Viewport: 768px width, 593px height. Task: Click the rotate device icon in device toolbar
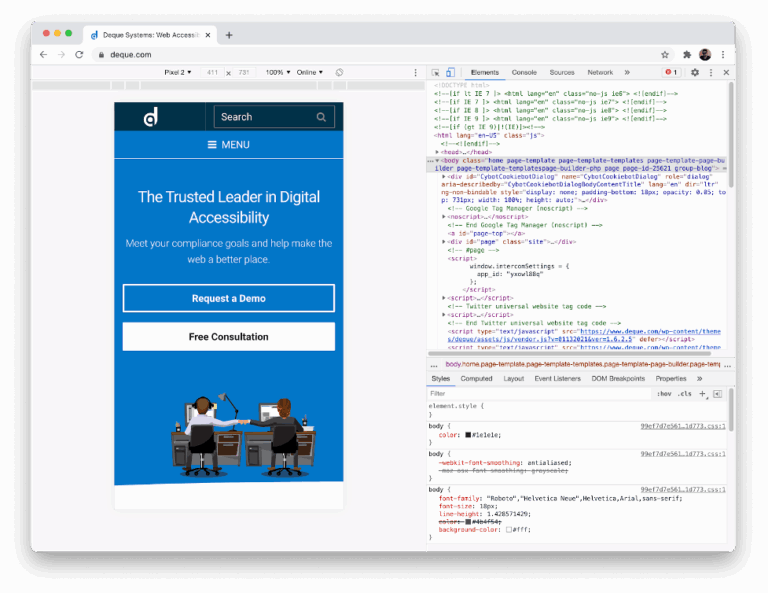(x=339, y=72)
